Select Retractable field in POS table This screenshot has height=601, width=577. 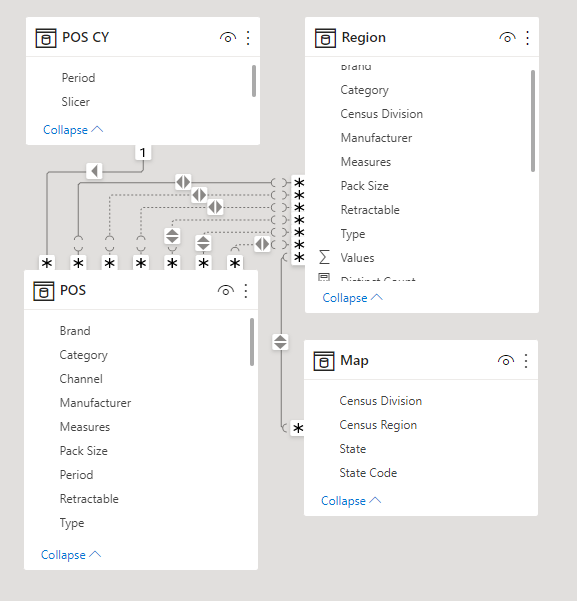89,499
